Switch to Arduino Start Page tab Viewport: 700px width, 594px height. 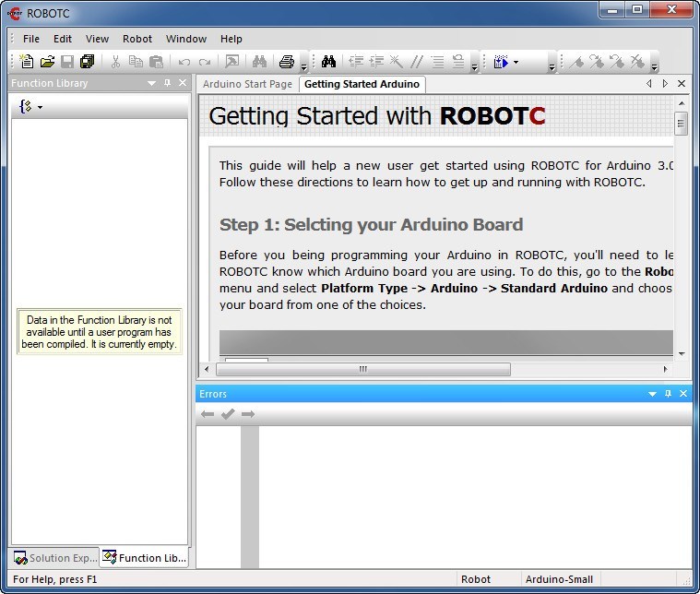[247, 84]
